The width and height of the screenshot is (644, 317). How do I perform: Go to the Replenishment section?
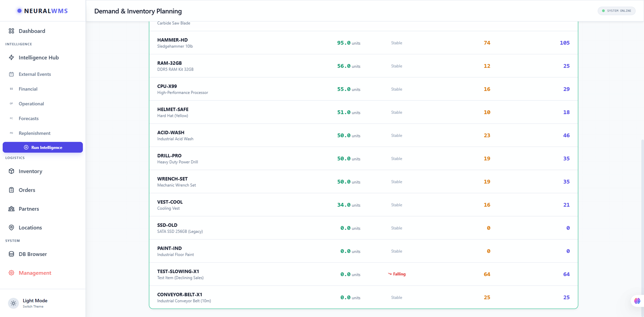tap(34, 133)
